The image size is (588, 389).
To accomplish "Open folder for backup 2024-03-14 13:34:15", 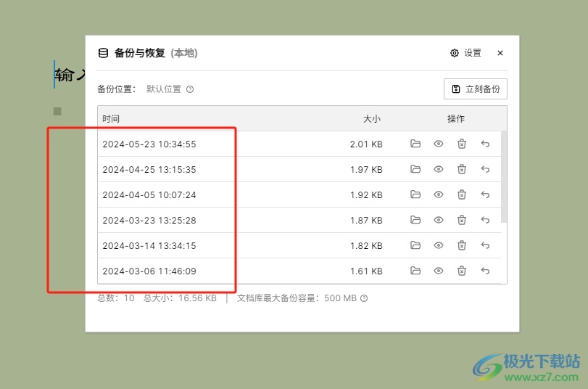I will pyautogui.click(x=415, y=245).
